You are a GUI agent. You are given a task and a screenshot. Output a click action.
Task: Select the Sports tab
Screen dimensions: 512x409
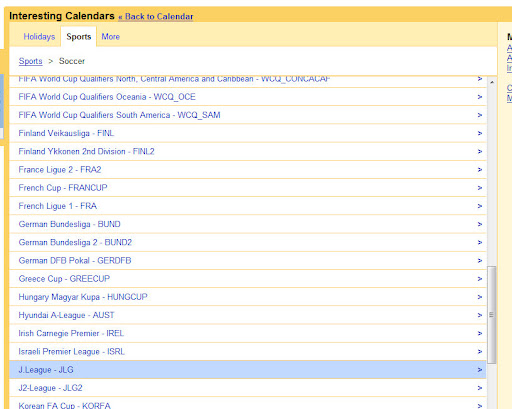coord(79,37)
